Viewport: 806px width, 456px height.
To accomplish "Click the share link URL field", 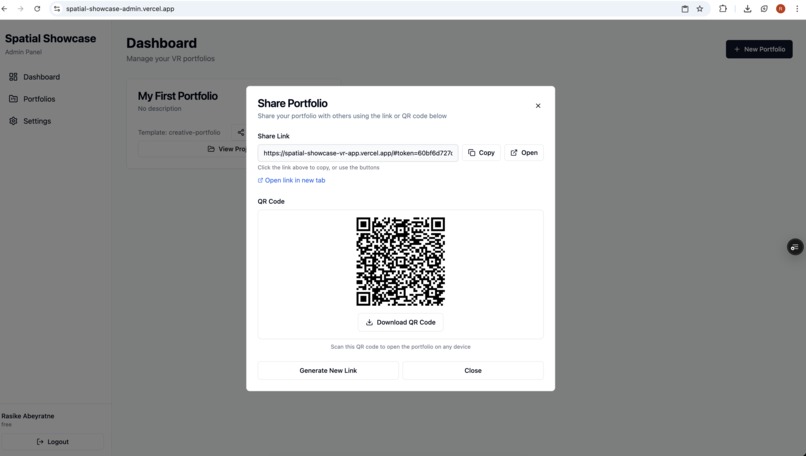I will 358,153.
